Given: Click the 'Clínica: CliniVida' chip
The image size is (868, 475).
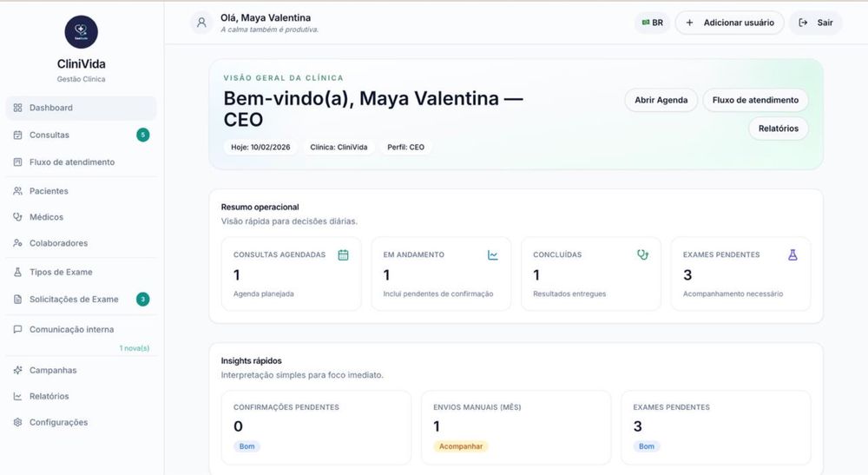Looking at the screenshot, I should tap(339, 148).
